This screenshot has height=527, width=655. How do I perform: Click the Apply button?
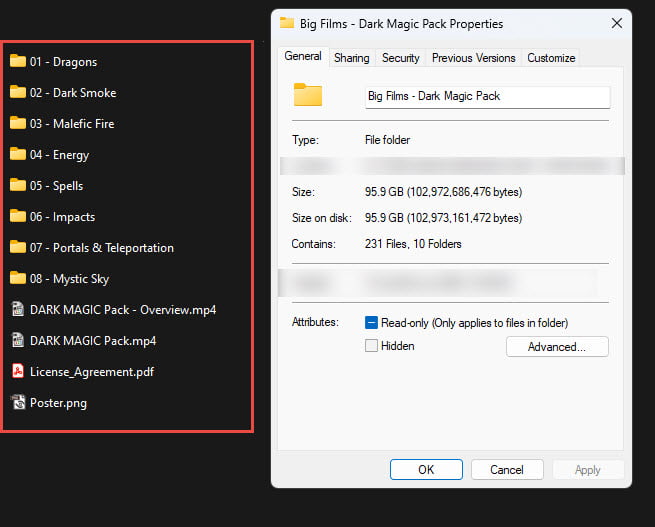pos(587,470)
